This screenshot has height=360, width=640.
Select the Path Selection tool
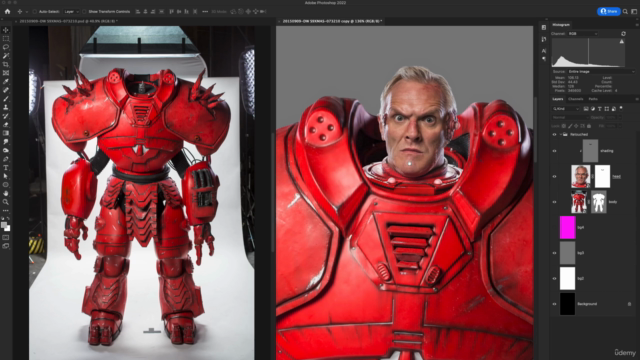(6, 176)
